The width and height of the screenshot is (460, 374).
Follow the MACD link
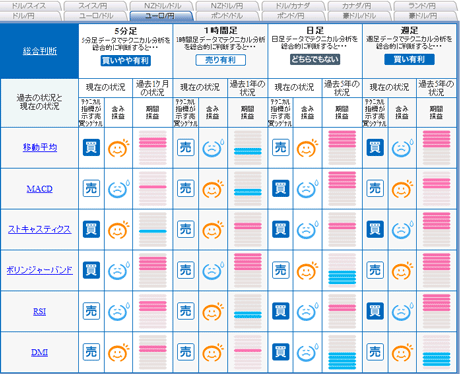click(x=40, y=189)
